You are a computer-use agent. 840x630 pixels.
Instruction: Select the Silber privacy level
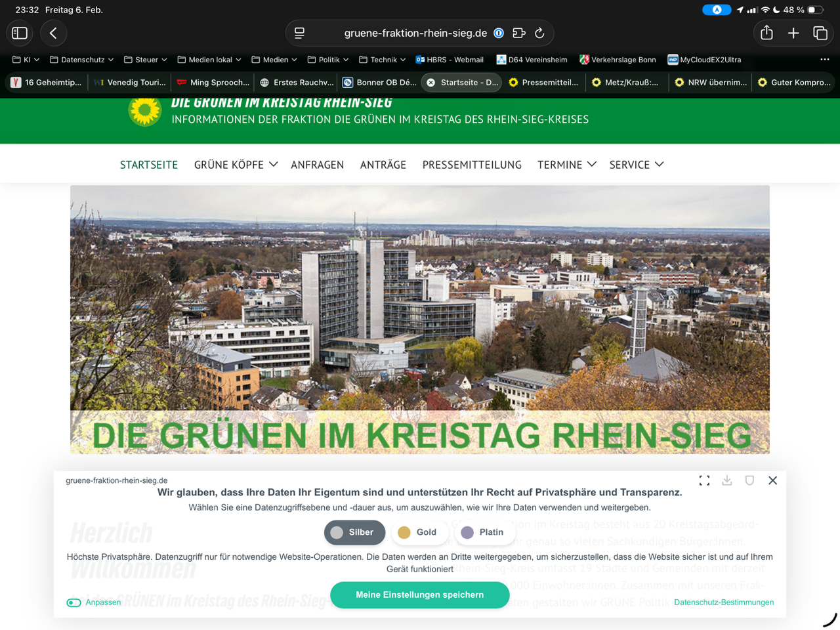pyautogui.click(x=353, y=532)
